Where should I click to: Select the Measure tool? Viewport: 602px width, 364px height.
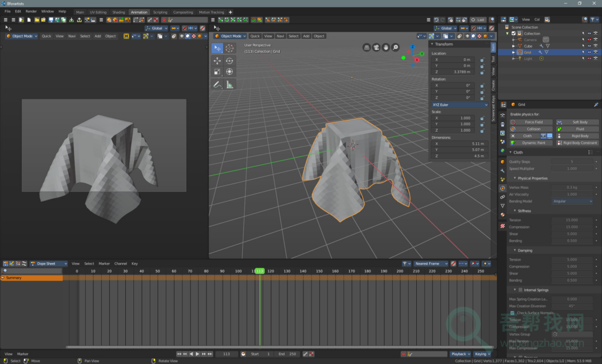tap(229, 85)
